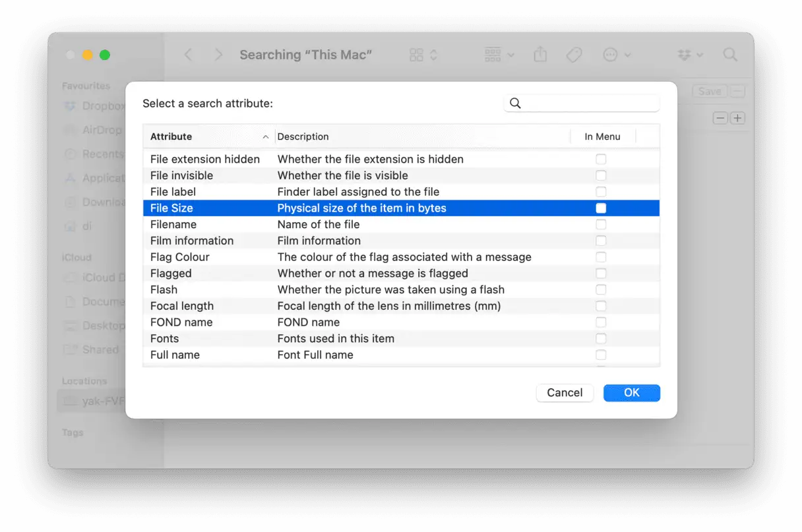Image resolution: width=802 pixels, height=532 pixels.
Task: Go back using the back arrow
Action: pyautogui.click(x=189, y=55)
